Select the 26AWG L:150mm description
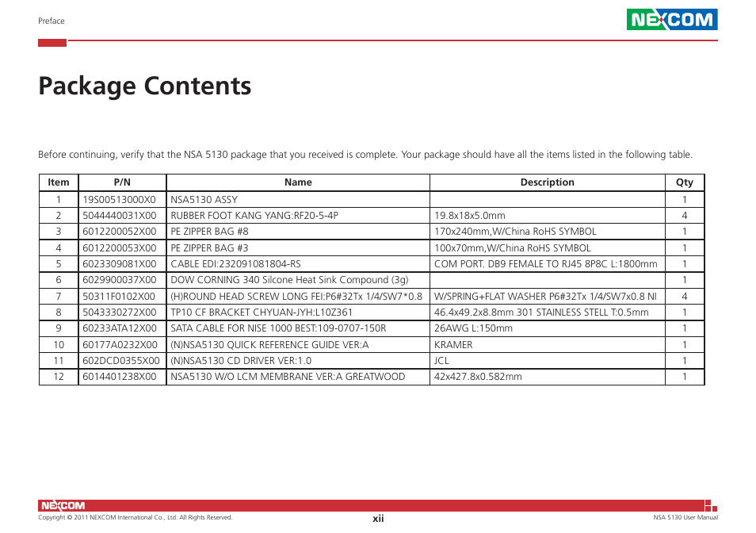 (x=473, y=328)
